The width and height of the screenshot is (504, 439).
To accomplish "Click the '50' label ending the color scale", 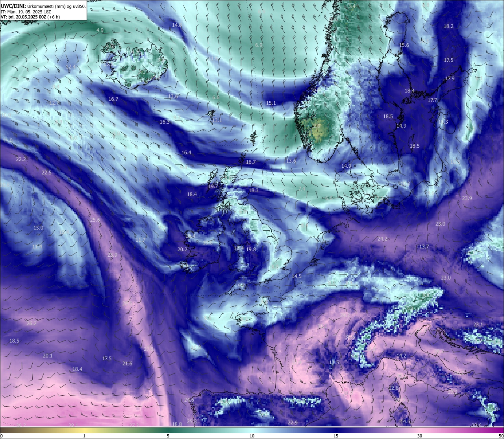I will click(x=501, y=436).
